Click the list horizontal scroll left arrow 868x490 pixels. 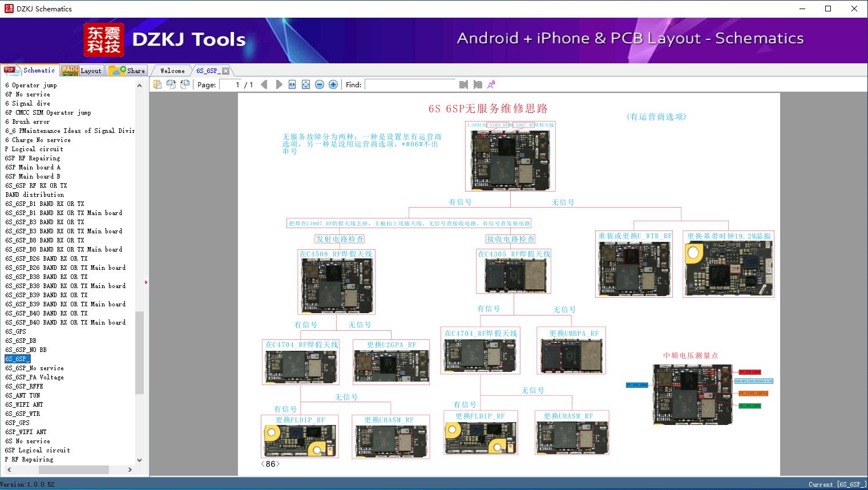[8, 469]
